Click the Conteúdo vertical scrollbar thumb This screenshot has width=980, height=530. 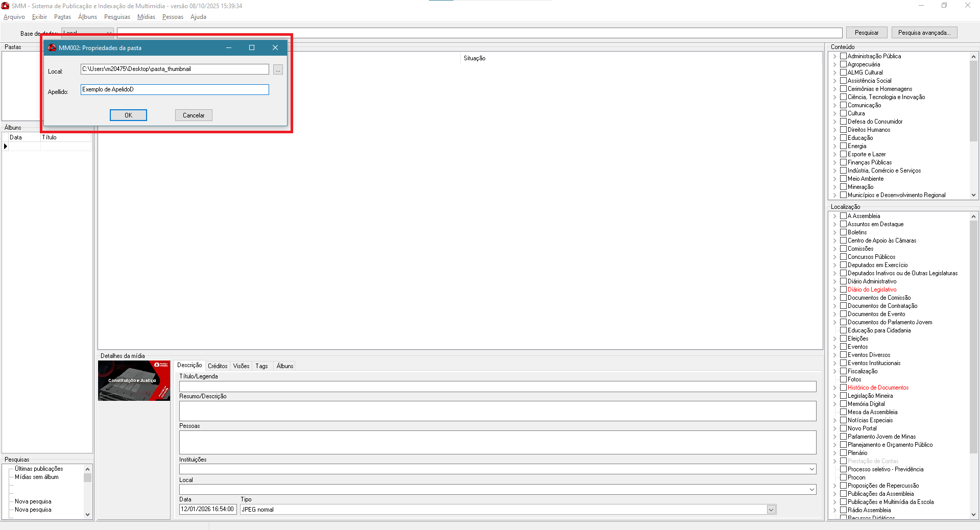(x=973, y=102)
